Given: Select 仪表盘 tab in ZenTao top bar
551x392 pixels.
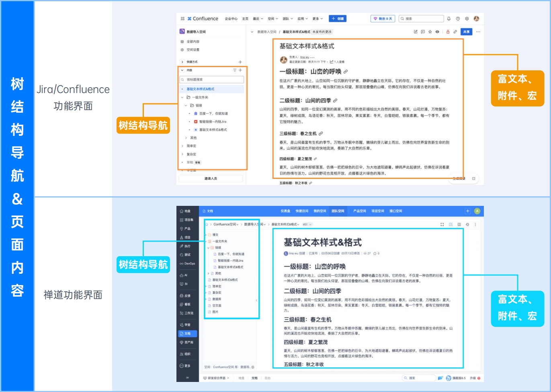Looking at the screenshot, I should (x=285, y=211).
